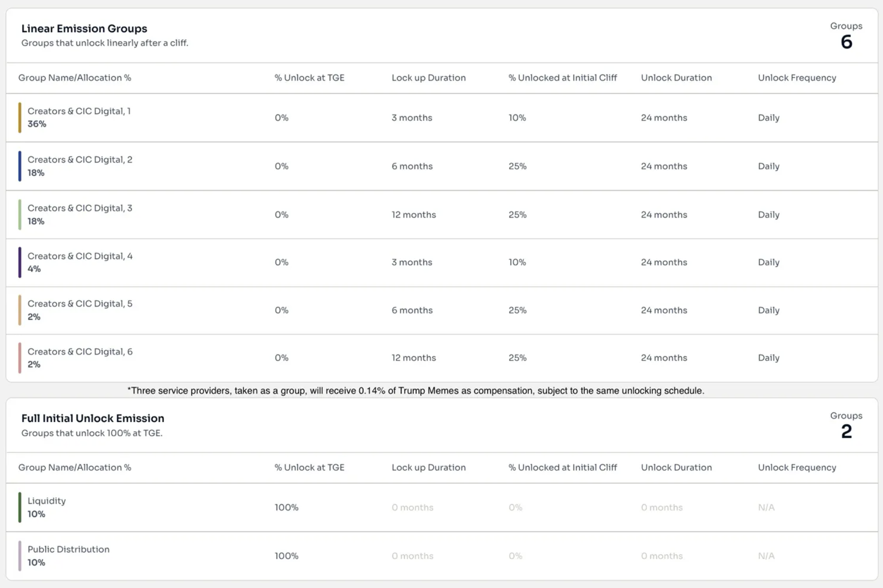Click the service providers footnote text
Viewport: 883px width, 588px height.
(416, 391)
